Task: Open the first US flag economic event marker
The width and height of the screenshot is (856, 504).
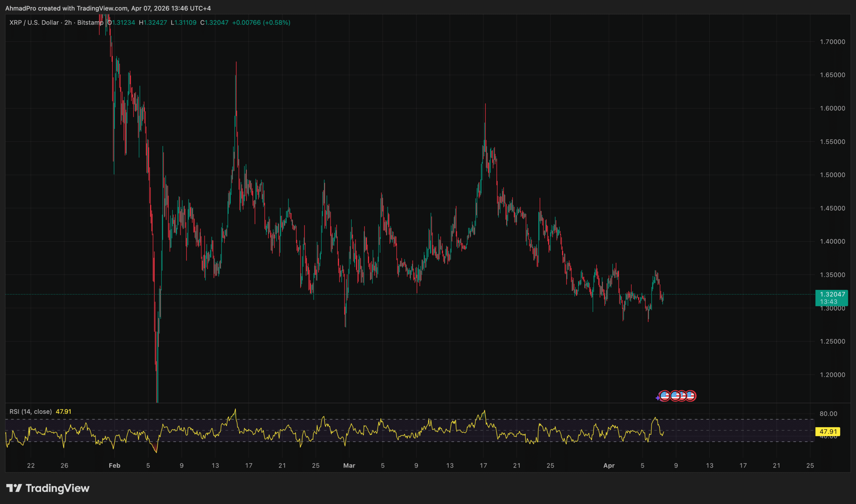Action: pos(665,396)
